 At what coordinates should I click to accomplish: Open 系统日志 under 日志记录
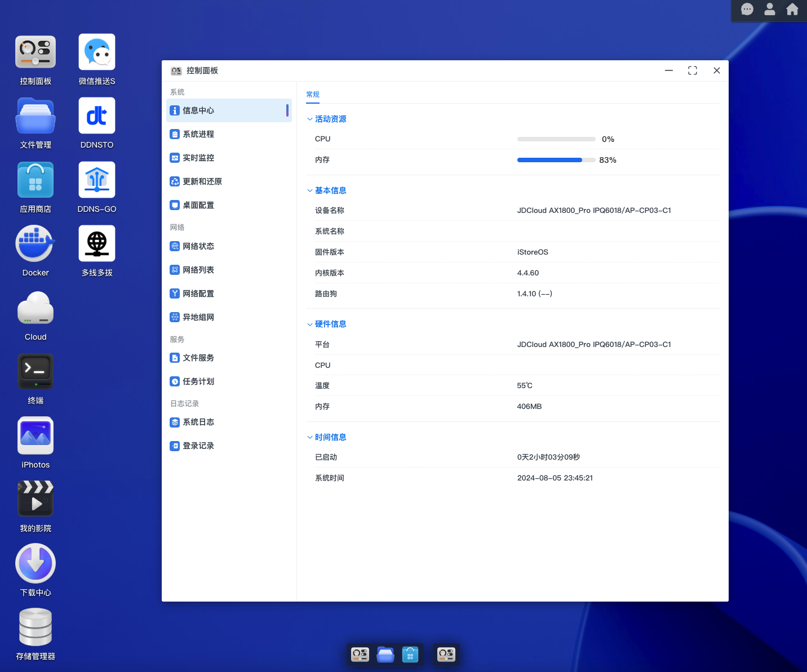click(198, 422)
